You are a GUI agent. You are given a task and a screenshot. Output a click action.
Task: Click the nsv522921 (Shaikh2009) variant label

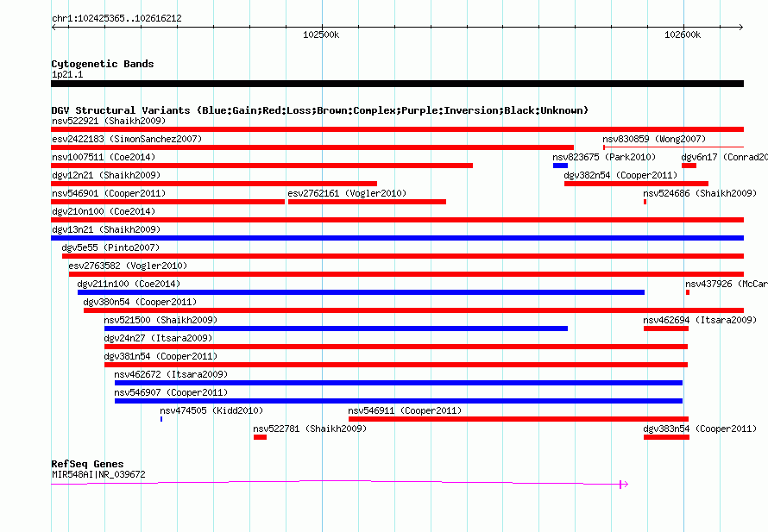(x=109, y=121)
